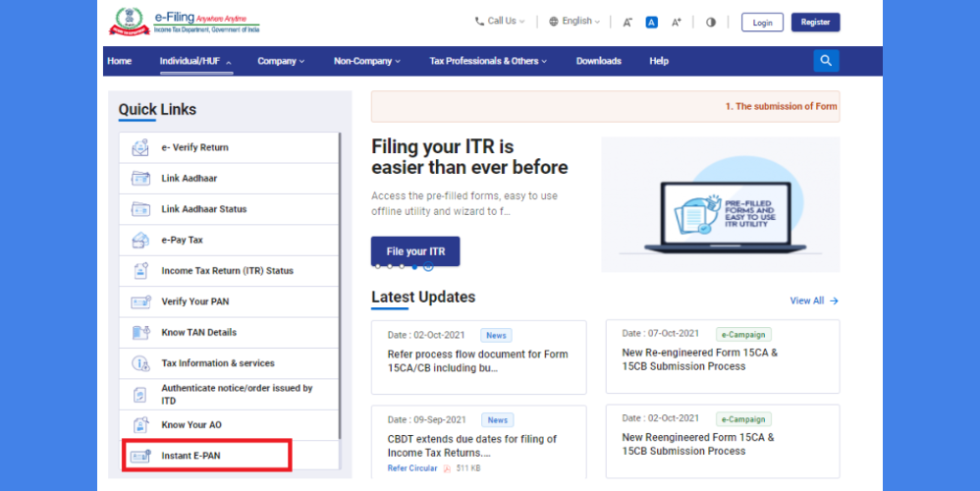The width and height of the screenshot is (980, 491).
Task: Click the e-Filing Income Tax Department logo
Action: (x=185, y=22)
